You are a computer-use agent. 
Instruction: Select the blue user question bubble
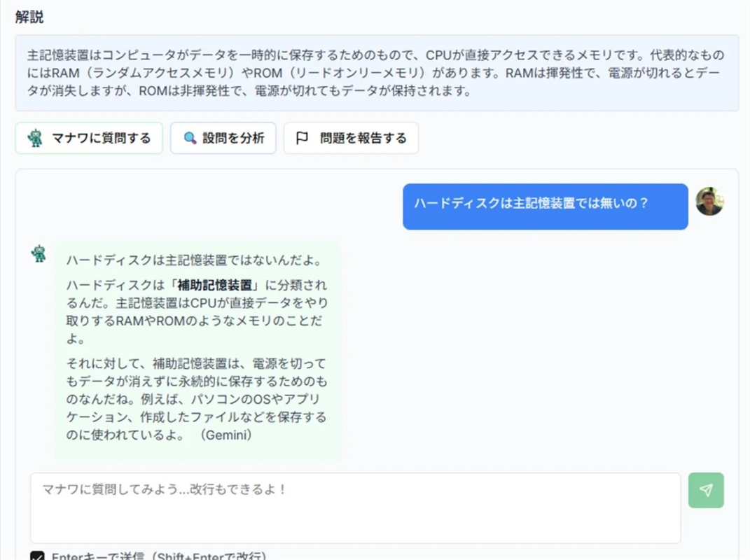(x=545, y=207)
